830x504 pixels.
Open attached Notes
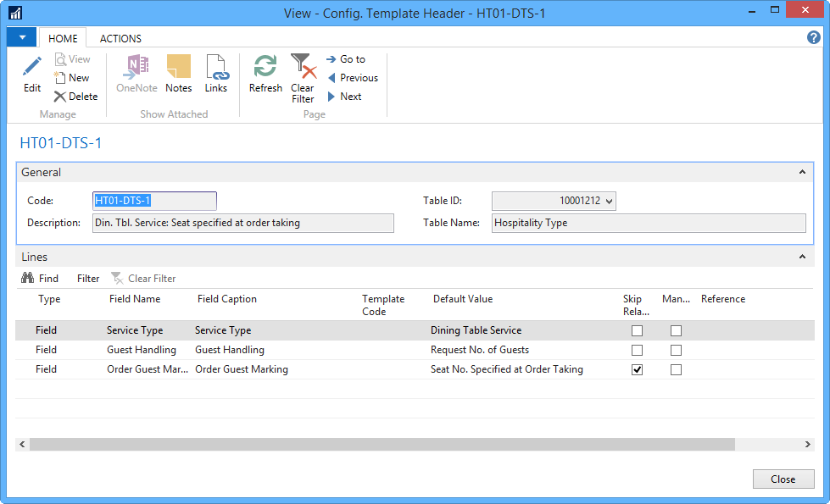[x=179, y=68]
